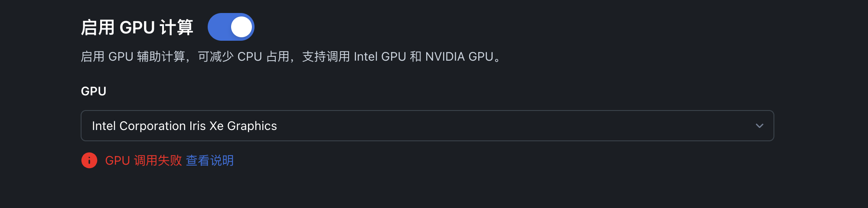Screen dimensions: 868x208
Task: Click the 启用 GPU 计算 heading
Action: (137, 27)
